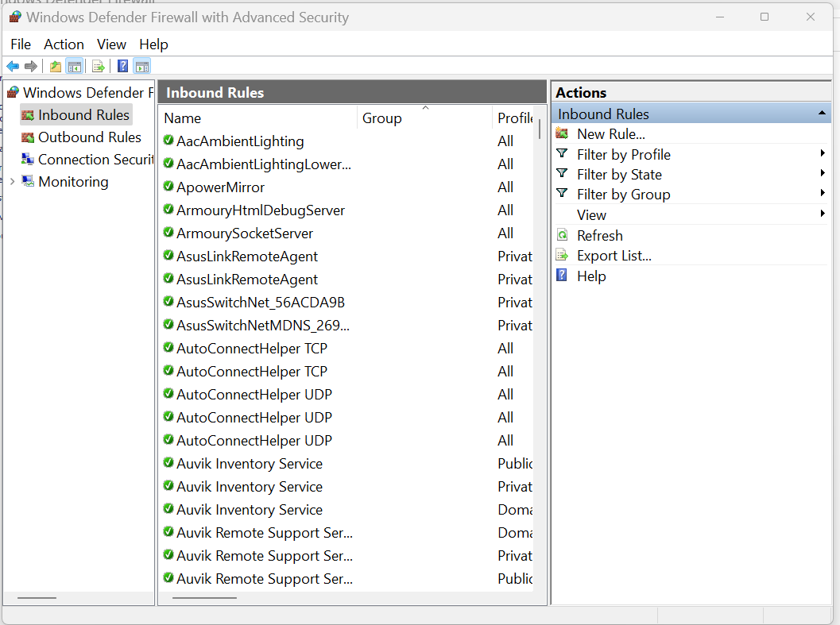Click Filter by Profile action text
This screenshot has width=840, height=625.
[624, 155]
